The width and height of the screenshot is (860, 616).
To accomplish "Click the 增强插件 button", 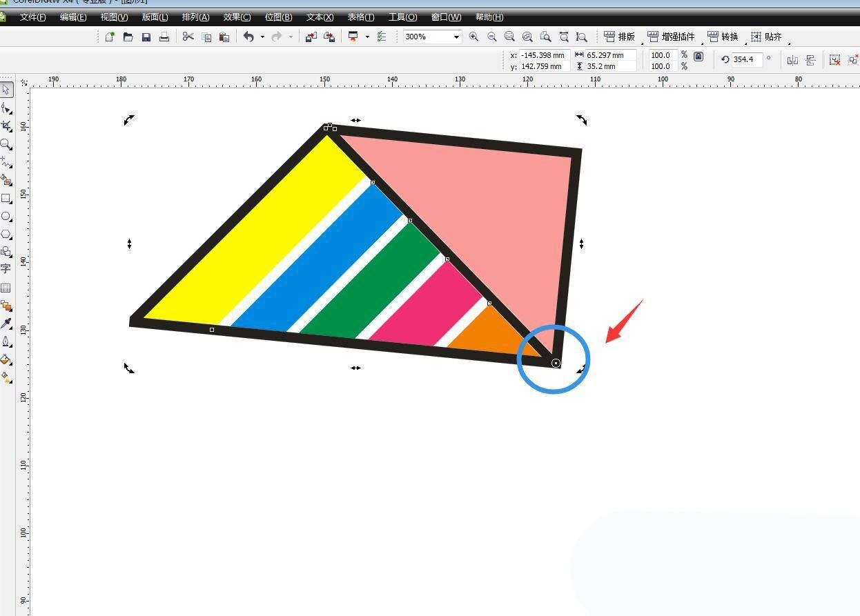I will coord(671,37).
